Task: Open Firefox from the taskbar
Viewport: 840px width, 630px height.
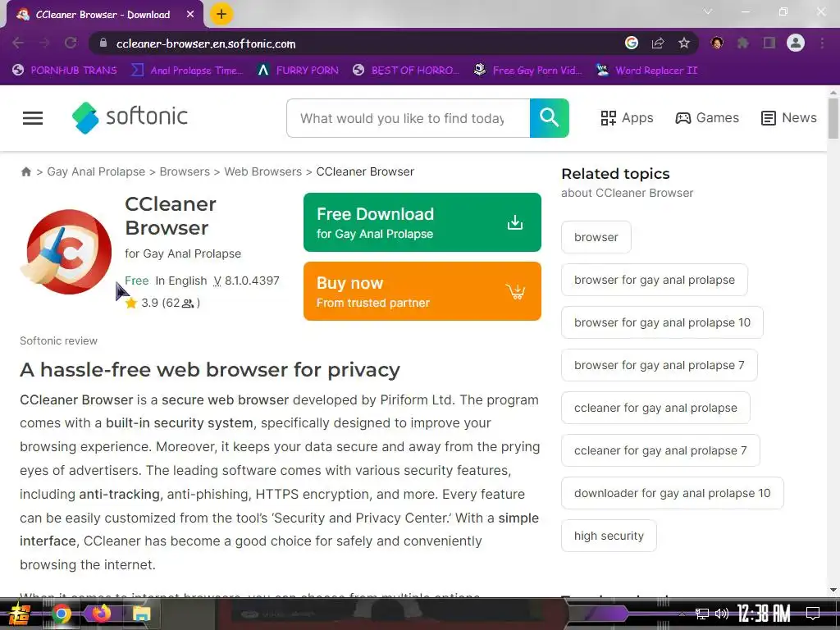Action: (x=102, y=613)
